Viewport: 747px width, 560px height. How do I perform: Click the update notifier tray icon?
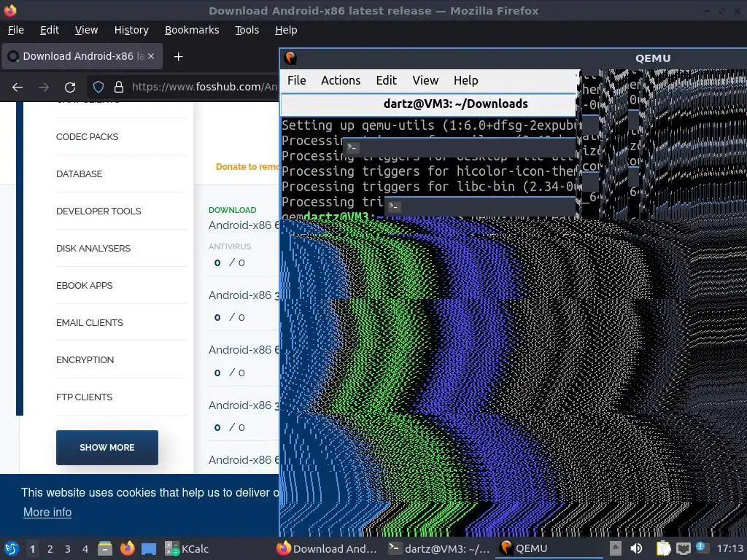click(x=700, y=547)
